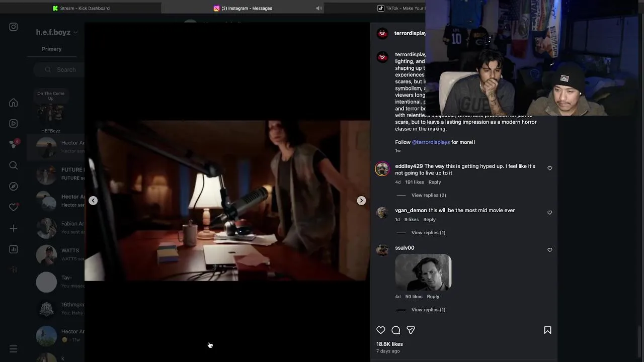Switch to Instagram - Messages browser tab
Screen dimensions: 644x362
coord(243,8)
